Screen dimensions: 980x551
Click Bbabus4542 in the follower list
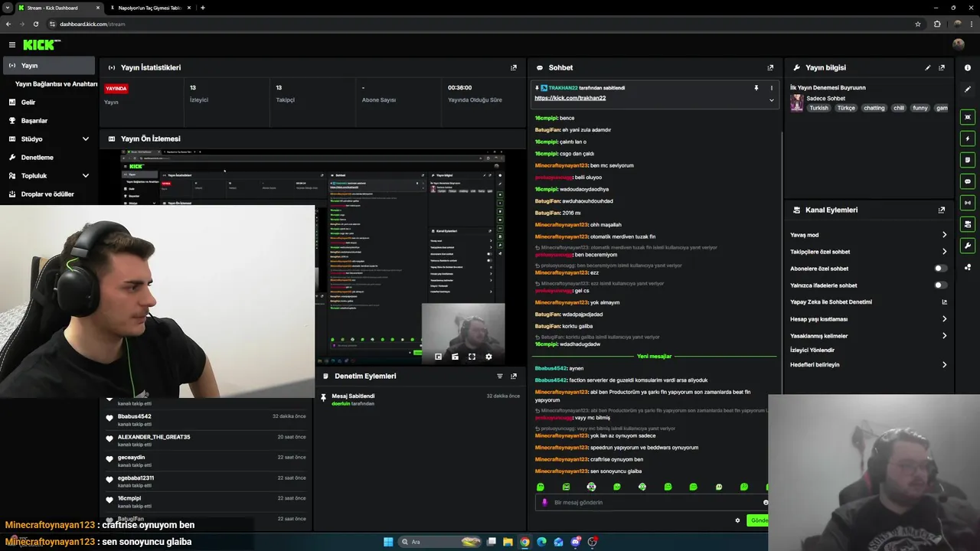(135, 416)
